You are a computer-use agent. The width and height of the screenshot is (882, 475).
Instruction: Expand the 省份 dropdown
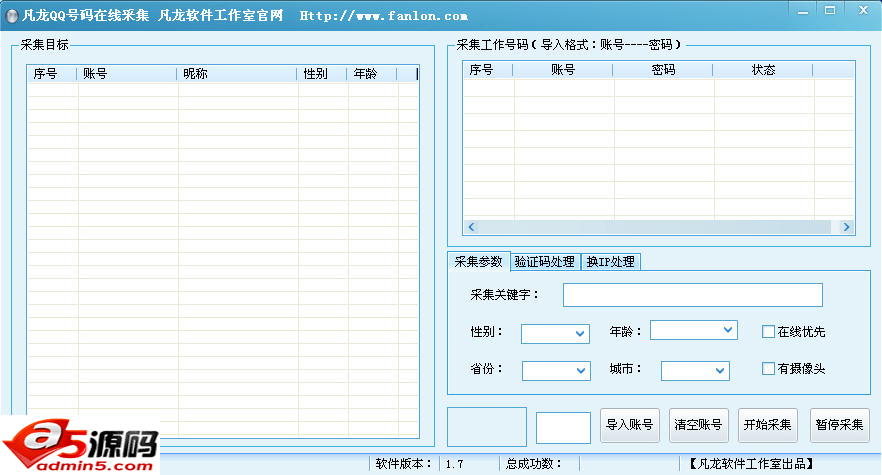pos(556,371)
